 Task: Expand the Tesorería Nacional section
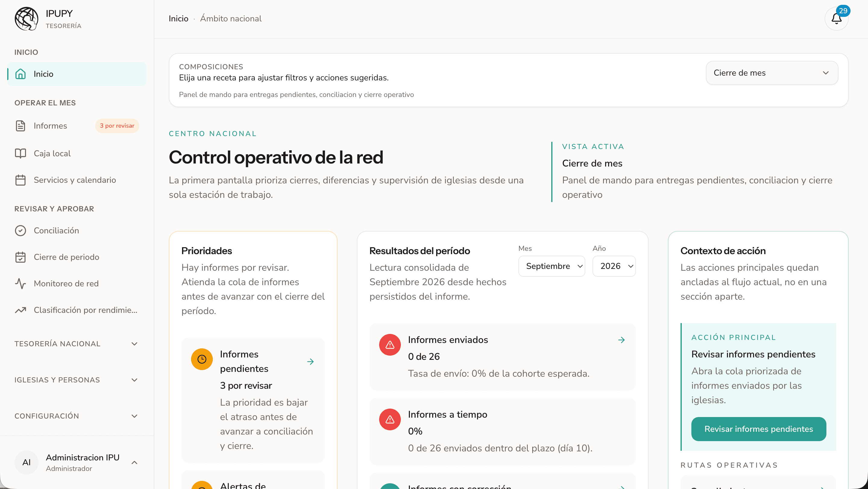pyautogui.click(x=77, y=344)
